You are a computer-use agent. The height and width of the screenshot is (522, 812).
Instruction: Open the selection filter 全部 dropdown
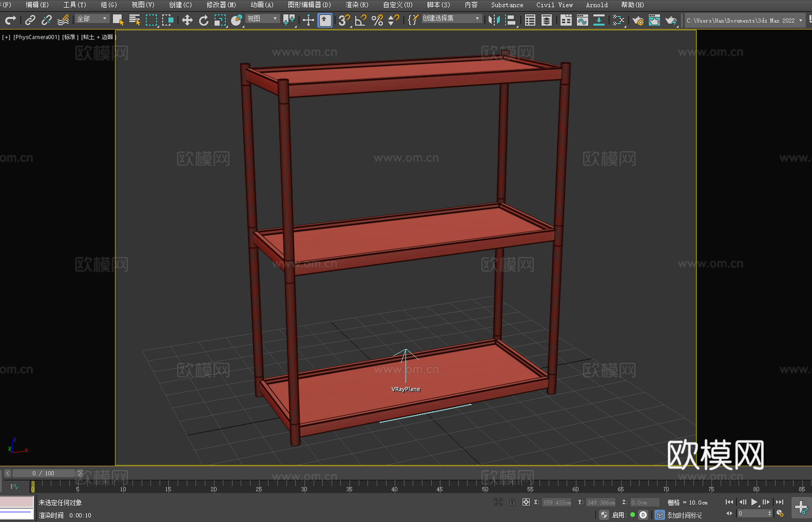point(92,18)
